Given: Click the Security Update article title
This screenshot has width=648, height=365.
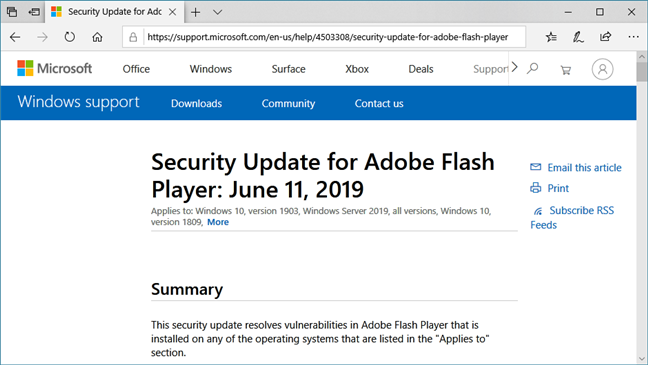Looking at the screenshot, I should click(323, 176).
